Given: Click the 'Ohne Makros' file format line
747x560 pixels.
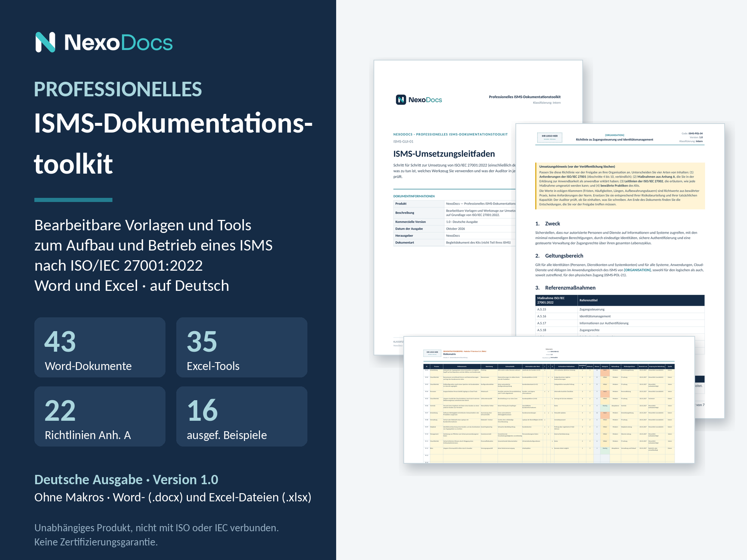Looking at the screenshot, I should (173, 498).
